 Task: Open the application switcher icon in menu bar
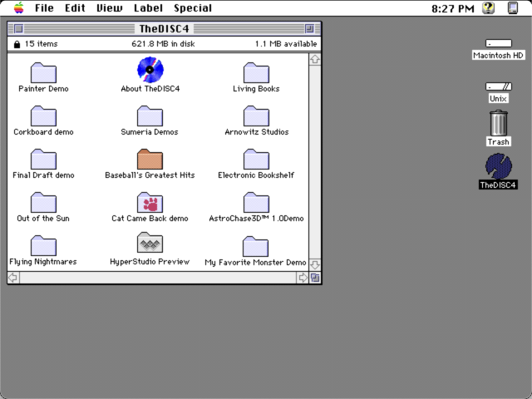[513, 7]
